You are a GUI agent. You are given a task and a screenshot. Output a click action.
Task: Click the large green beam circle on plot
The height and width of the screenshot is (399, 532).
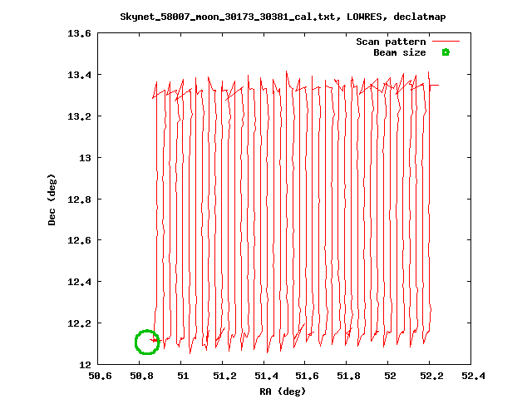147,342
